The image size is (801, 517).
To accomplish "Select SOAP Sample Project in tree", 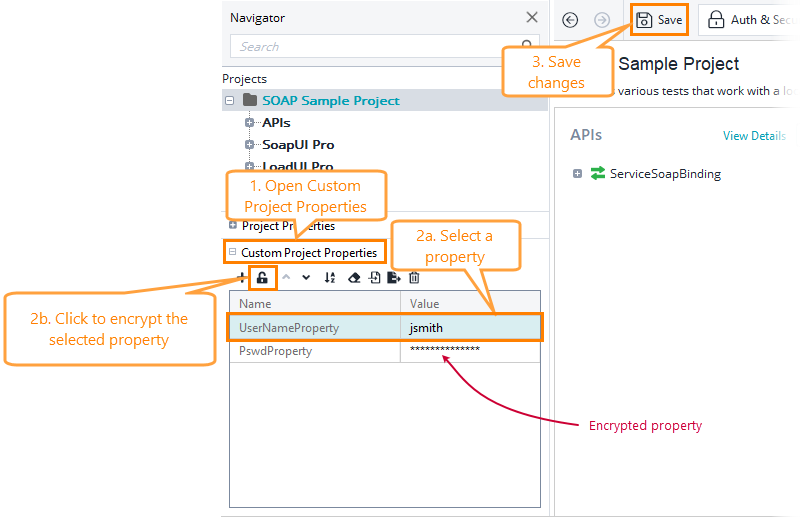I will click(x=331, y=101).
